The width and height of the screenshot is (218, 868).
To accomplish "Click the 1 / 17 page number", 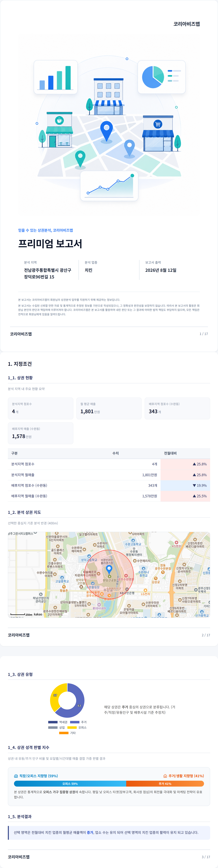I will point(204,334).
